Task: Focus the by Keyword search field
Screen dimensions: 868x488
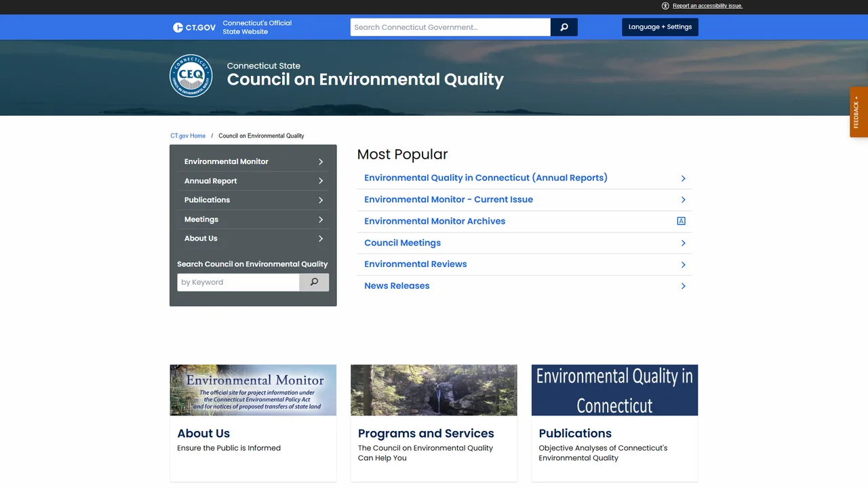Action: (x=238, y=282)
